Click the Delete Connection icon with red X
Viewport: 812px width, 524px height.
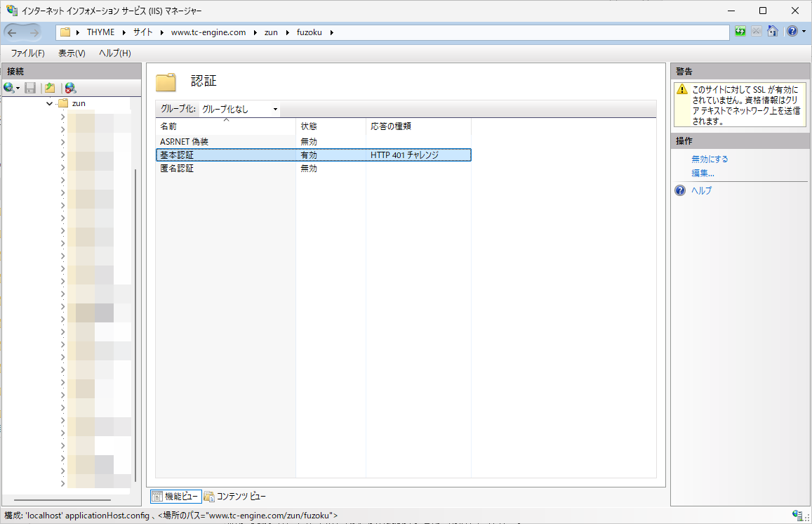(70, 88)
